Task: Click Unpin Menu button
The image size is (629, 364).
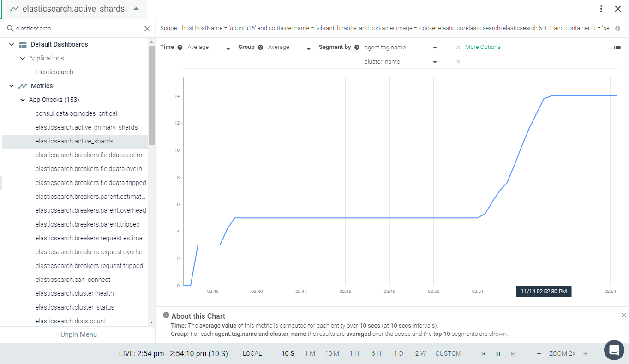Action: pos(78,334)
